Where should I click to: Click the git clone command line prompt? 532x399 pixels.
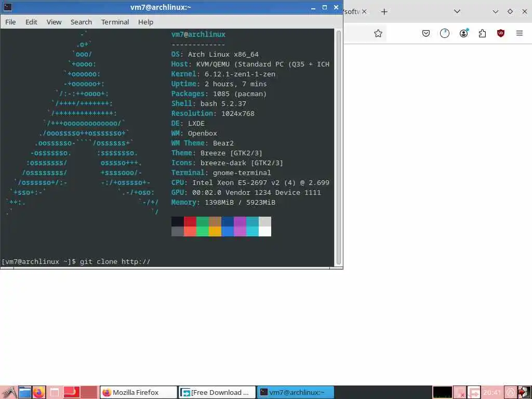pos(76,262)
